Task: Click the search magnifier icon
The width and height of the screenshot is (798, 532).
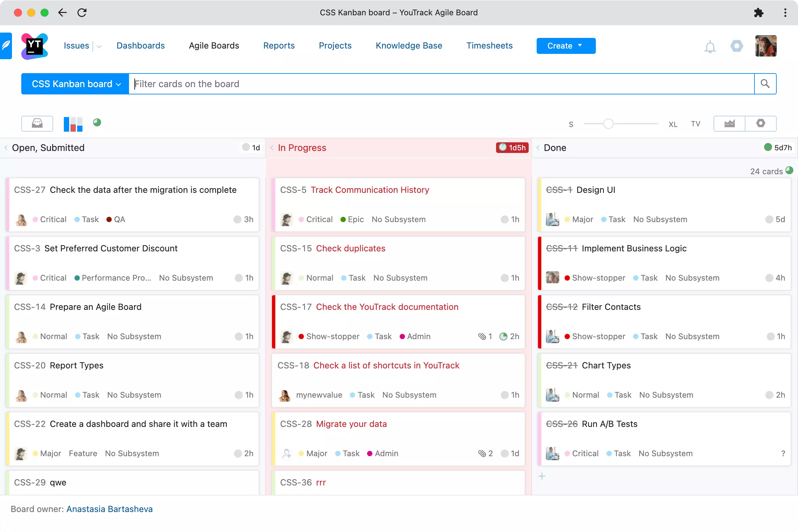Action: [765, 84]
